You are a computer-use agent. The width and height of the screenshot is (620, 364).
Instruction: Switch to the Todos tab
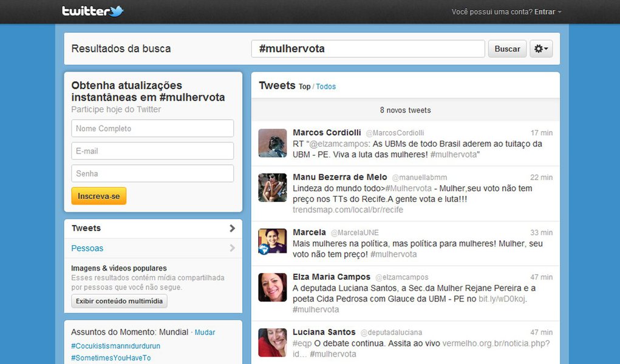(325, 87)
